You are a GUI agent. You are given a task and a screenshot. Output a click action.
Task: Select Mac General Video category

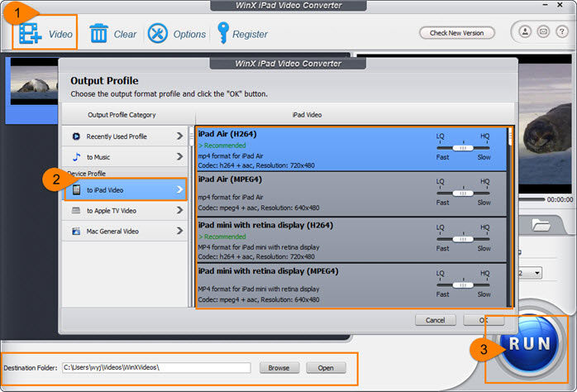[x=125, y=232]
